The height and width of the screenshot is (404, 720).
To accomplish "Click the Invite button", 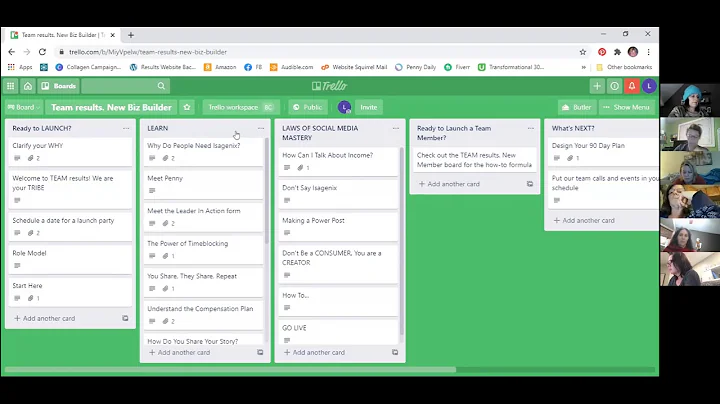I will (369, 107).
